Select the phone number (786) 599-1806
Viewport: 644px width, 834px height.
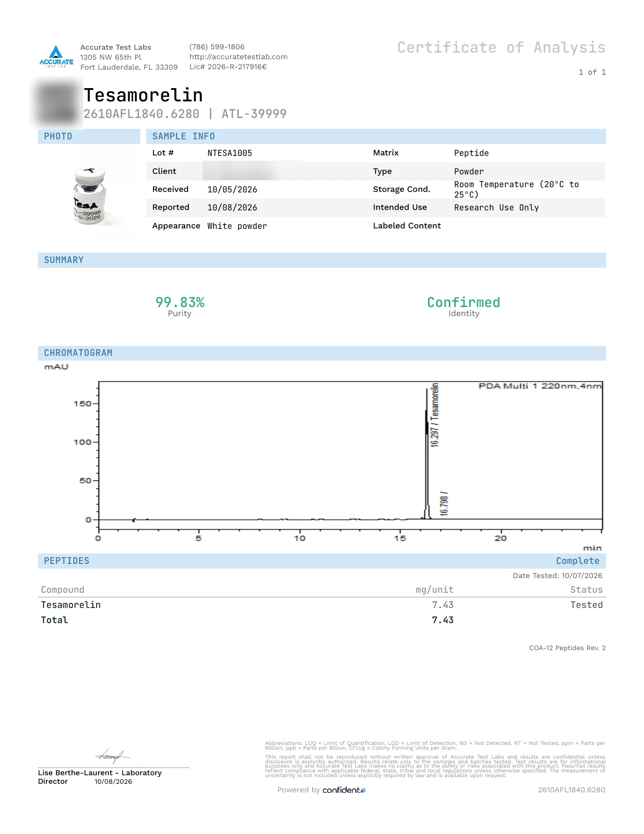217,47
